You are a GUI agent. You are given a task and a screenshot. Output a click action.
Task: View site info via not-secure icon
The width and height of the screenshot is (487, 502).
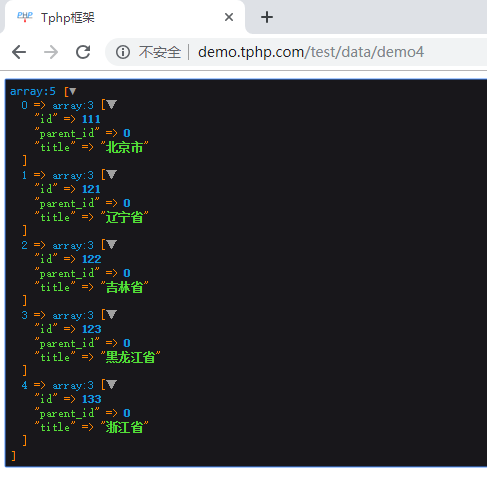click(123, 52)
